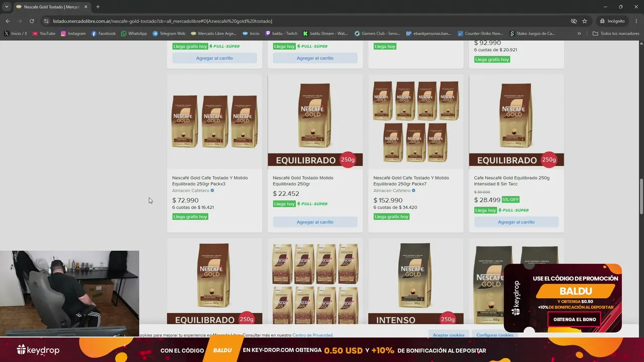Open 'Cafe Nescafé Gold Equilibrado 250g Intensidad 8' title

click(x=512, y=180)
